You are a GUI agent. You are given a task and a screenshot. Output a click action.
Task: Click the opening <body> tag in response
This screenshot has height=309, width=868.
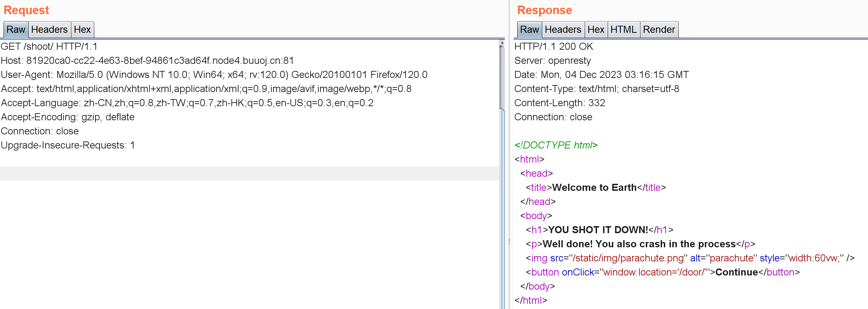tap(536, 216)
